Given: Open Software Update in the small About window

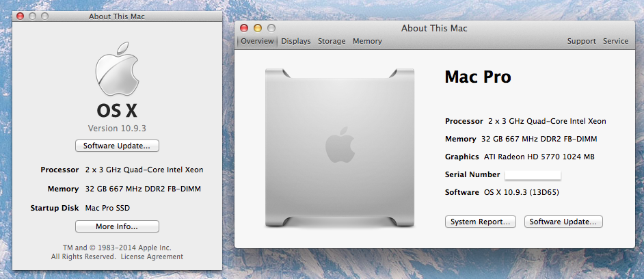Looking at the screenshot, I should [x=117, y=146].
